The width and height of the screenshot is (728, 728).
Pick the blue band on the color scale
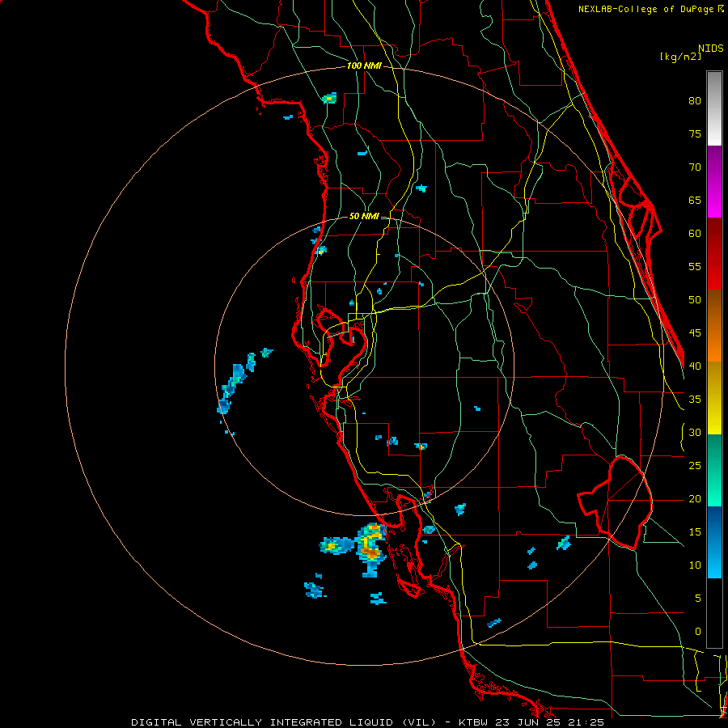click(x=714, y=542)
